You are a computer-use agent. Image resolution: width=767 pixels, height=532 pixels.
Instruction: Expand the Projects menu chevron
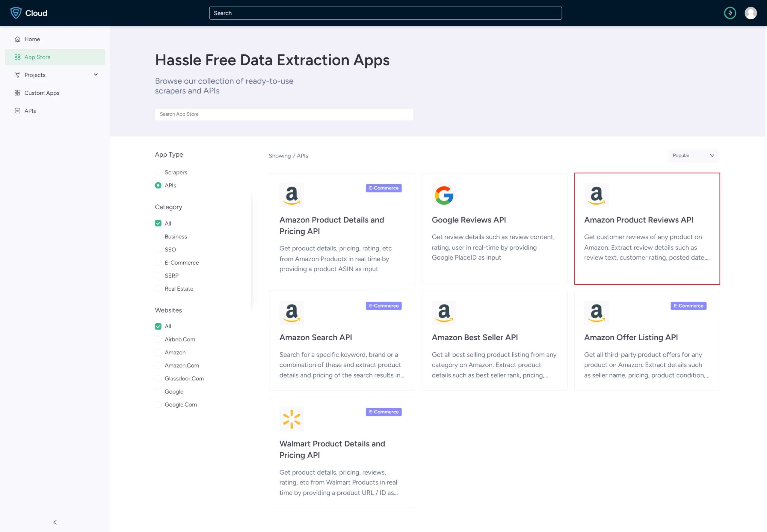tap(96, 75)
